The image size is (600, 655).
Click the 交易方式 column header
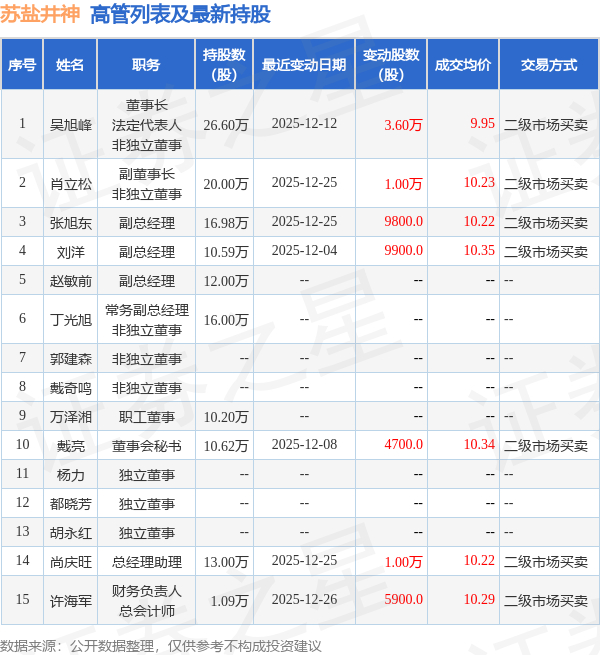pos(549,64)
